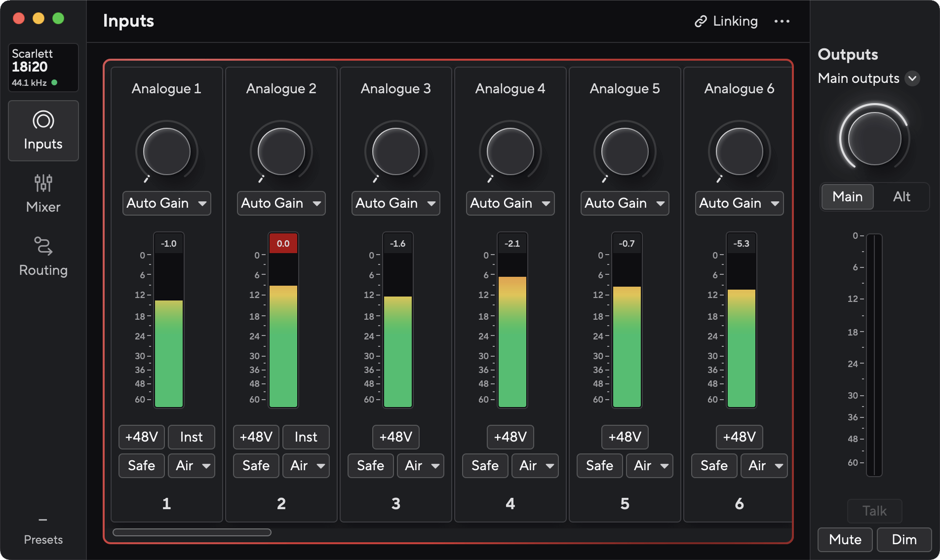
Task: Enable +48V phantom power on channel 1
Action: click(x=142, y=437)
